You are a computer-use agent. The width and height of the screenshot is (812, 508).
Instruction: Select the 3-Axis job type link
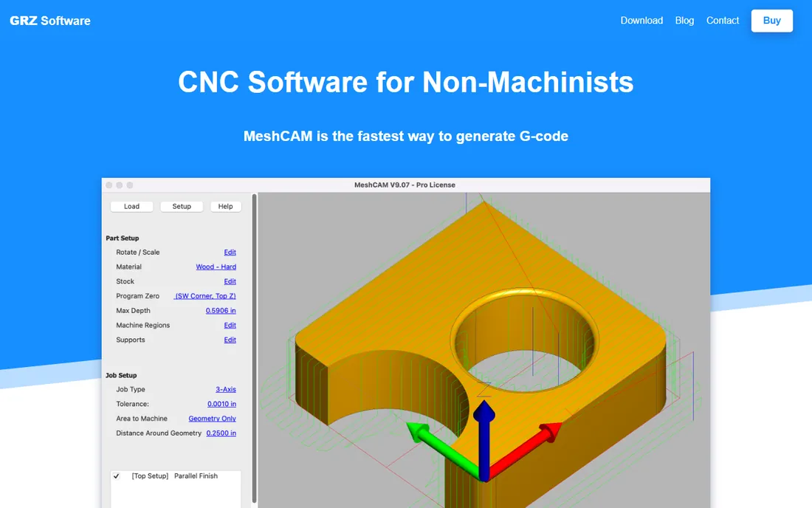pyautogui.click(x=226, y=389)
